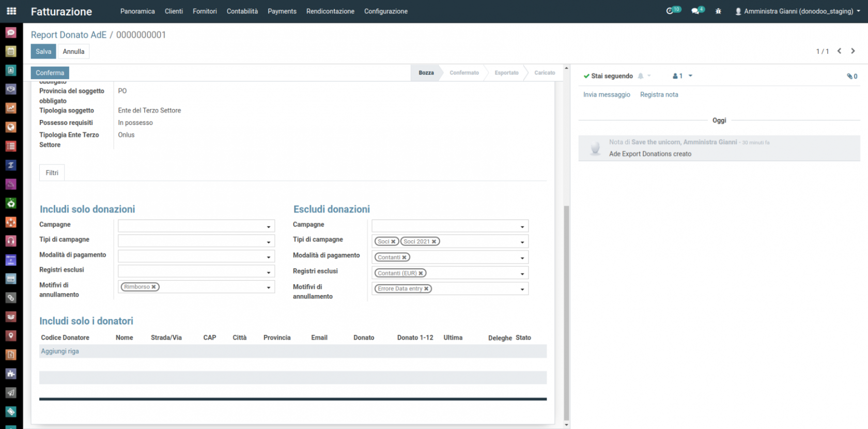Click Aggiungi riga in donatori table

[x=60, y=351]
